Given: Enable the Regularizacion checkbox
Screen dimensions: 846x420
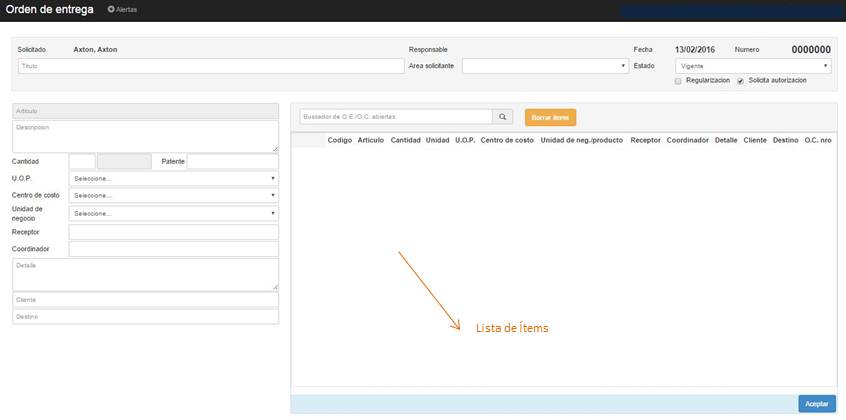Looking at the screenshot, I should 678,81.
